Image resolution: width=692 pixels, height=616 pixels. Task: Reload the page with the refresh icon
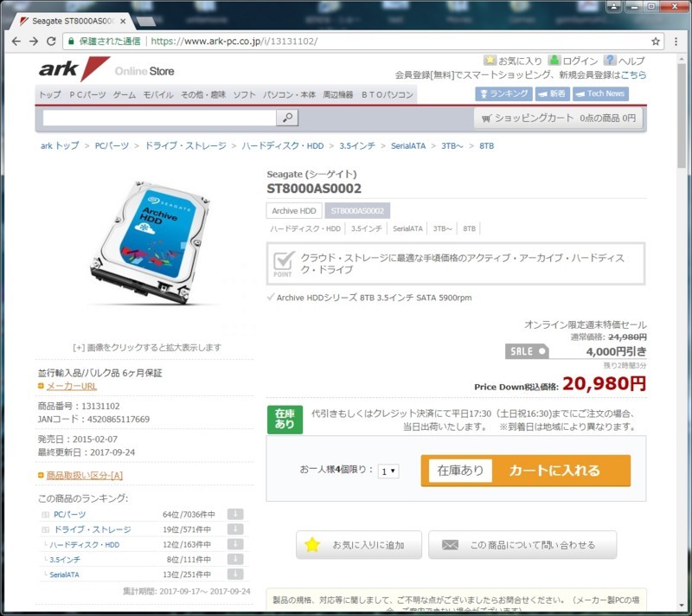coord(51,41)
